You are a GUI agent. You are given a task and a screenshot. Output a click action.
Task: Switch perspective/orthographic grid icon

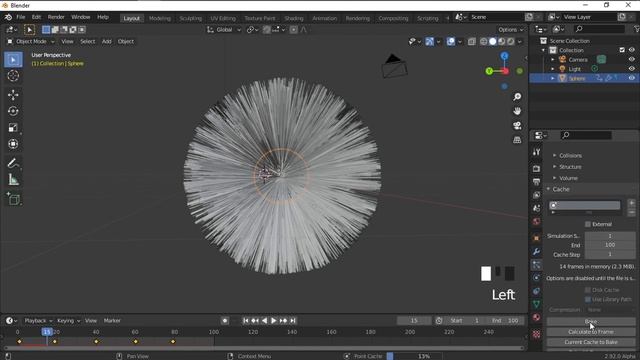pos(517,140)
